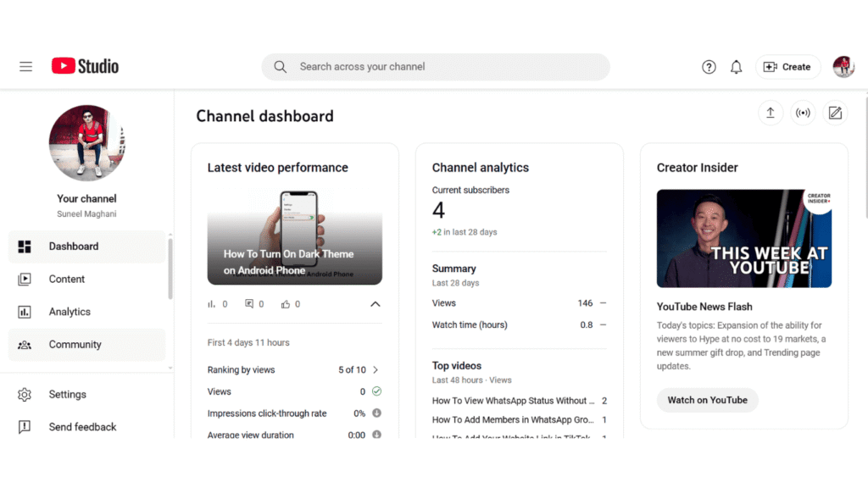Screen dimensions: 868x488
Task: Click the upload videos arrow icon
Action: [x=770, y=113]
